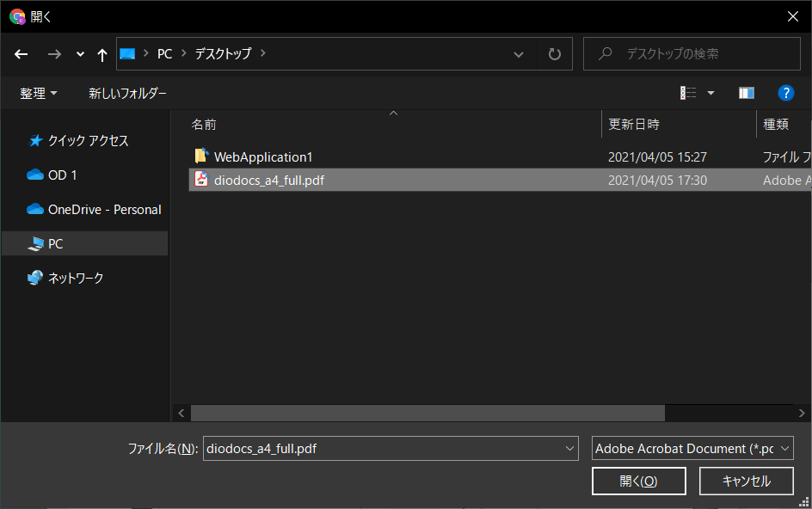Click the horizontal scrollbar thumb
Screen dimensions: 812x509
pos(428,413)
